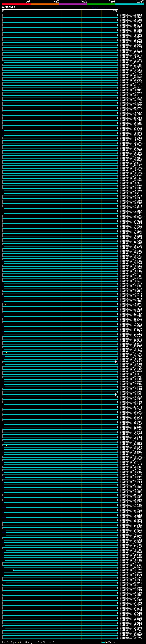Viewport: 146px width, 644px height.
Task: Select hit label UniRef100_A5UBH4
Action: point(131,236)
